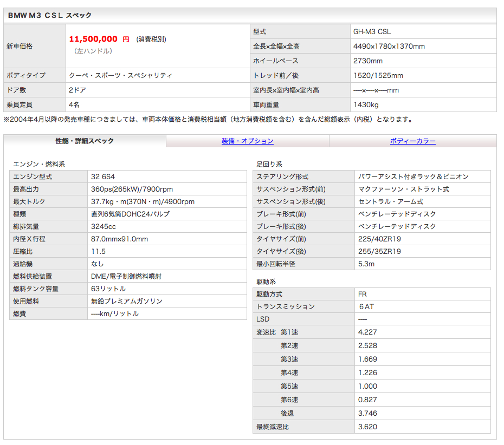Click the 4名 seating capacity value
This screenshot has height=445, width=504.
click(x=74, y=104)
